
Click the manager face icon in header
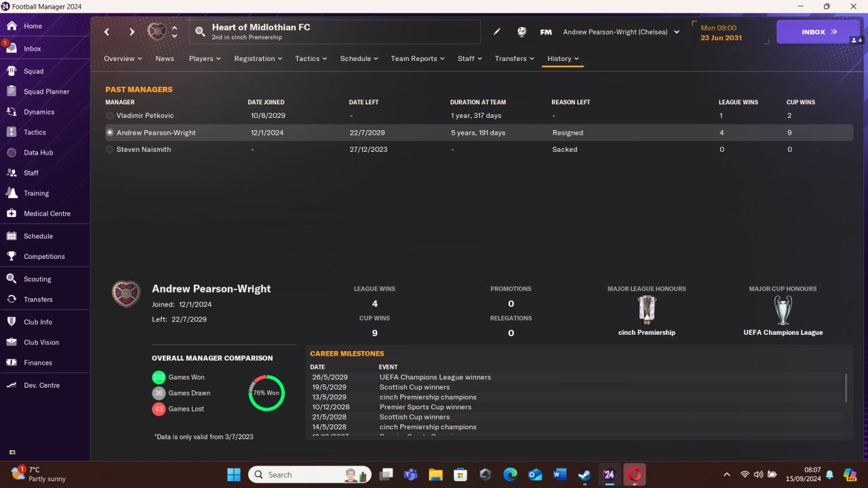pos(521,32)
